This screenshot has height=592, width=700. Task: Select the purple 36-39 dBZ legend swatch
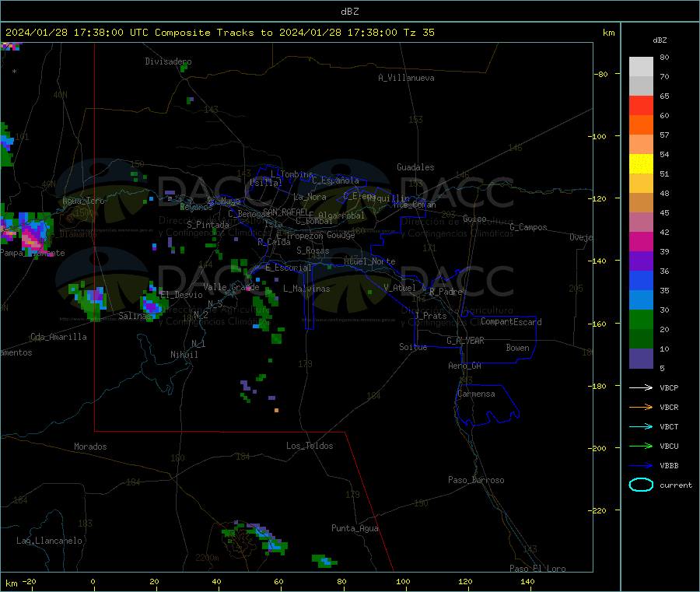point(641,261)
